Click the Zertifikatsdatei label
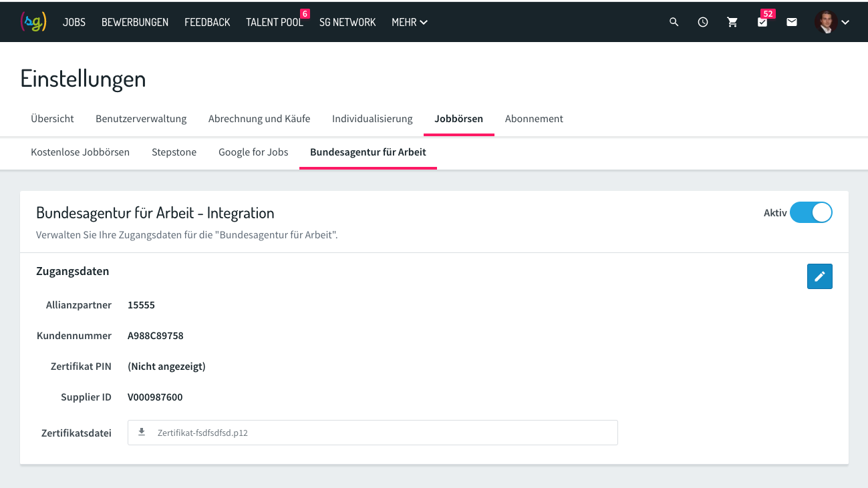The height and width of the screenshot is (488, 868). tap(76, 433)
